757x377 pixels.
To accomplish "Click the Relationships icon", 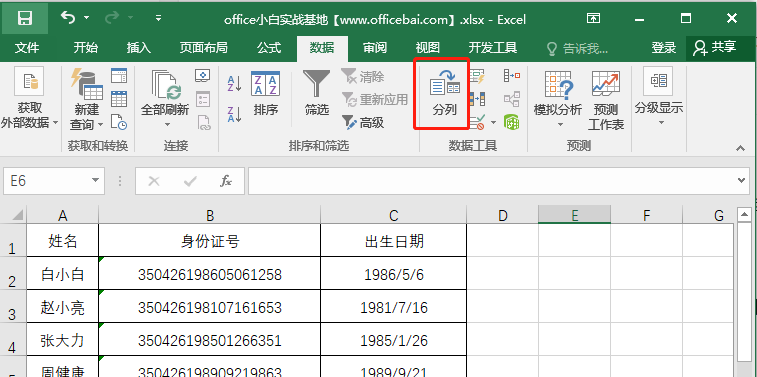I will click(x=512, y=99).
